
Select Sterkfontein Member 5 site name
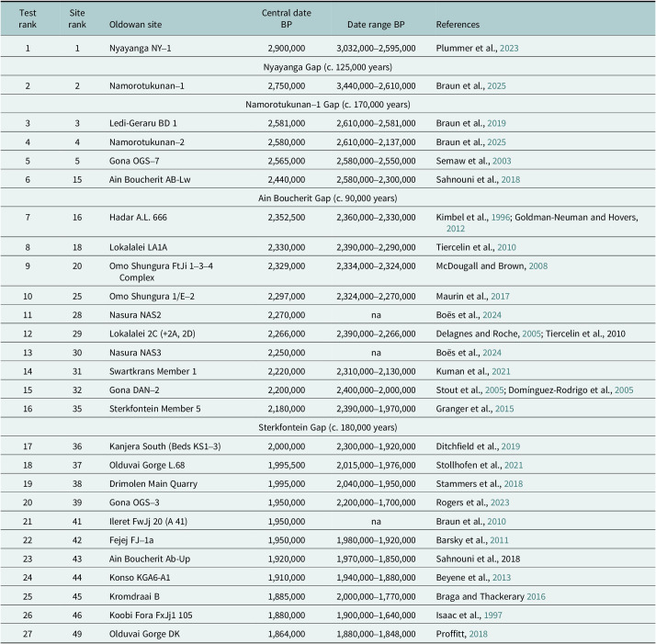pyautogui.click(x=154, y=409)
